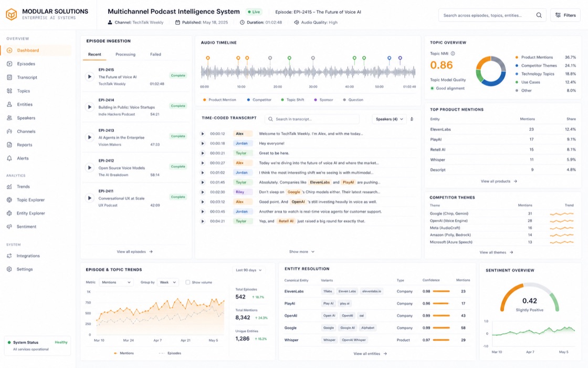Play transcript segment at 00:04:21
The height and width of the screenshot is (368, 588).
coord(203,221)
